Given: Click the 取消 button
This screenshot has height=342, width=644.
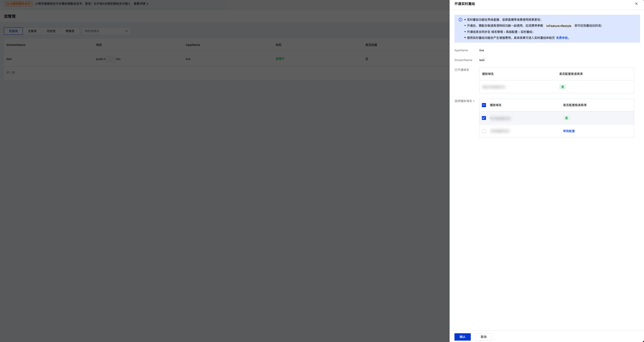Looking at the screenshot, I should pos(484,337).
